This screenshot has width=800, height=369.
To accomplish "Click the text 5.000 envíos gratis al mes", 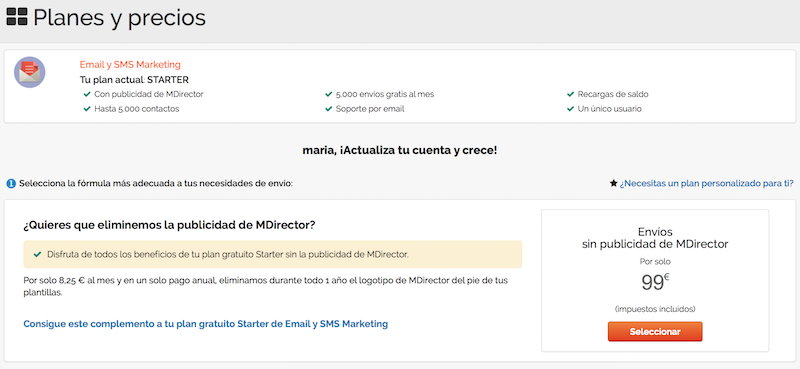I will click(385, 94).
